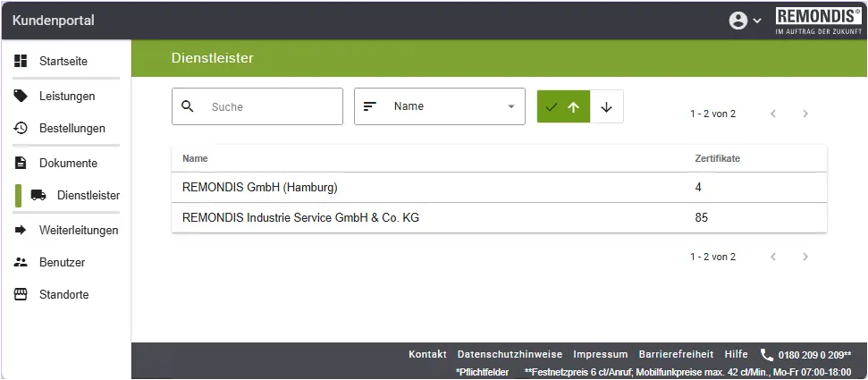Click the Standorte store icon
868x380 pixels.
pos(21,294)
